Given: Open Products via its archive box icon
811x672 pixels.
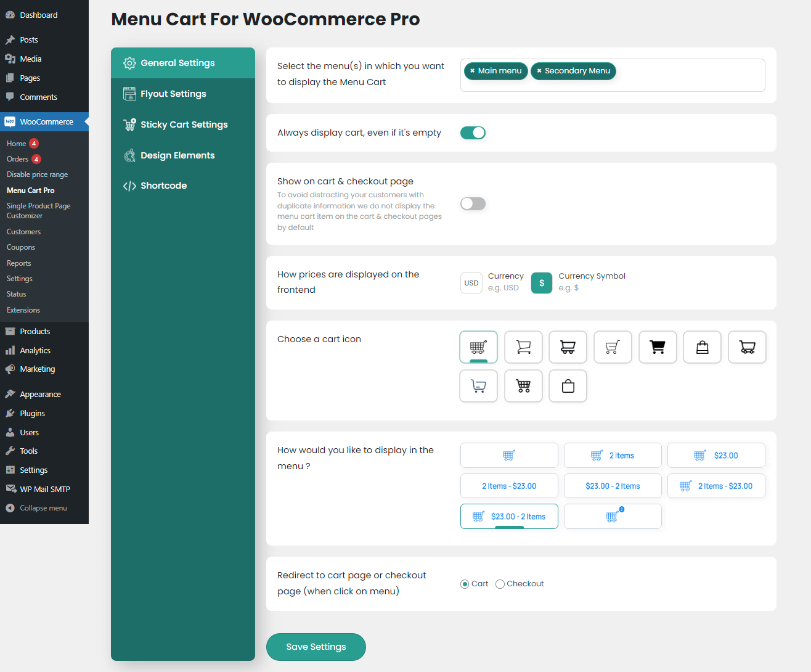Looking at the screenshot, I should tap(10, 331).
